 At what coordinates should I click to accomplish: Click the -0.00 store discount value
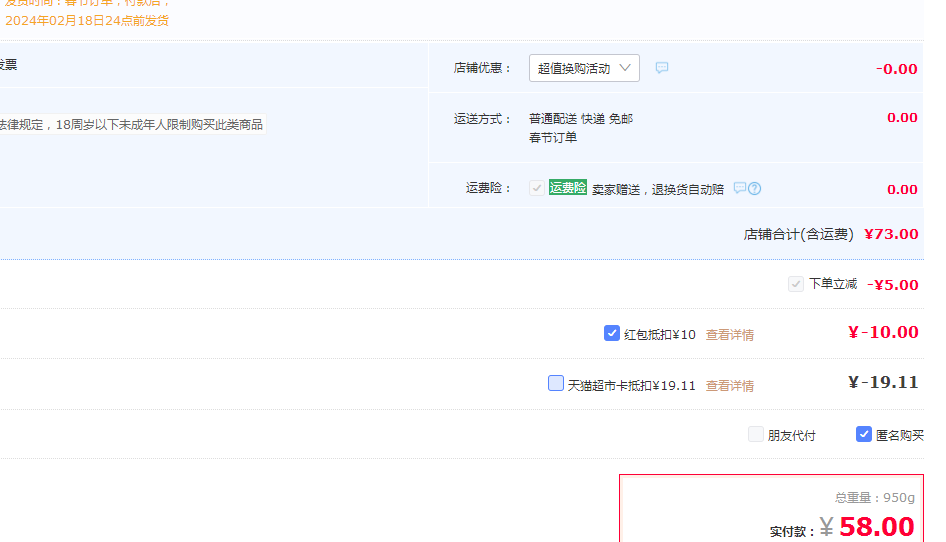(897, 69)
